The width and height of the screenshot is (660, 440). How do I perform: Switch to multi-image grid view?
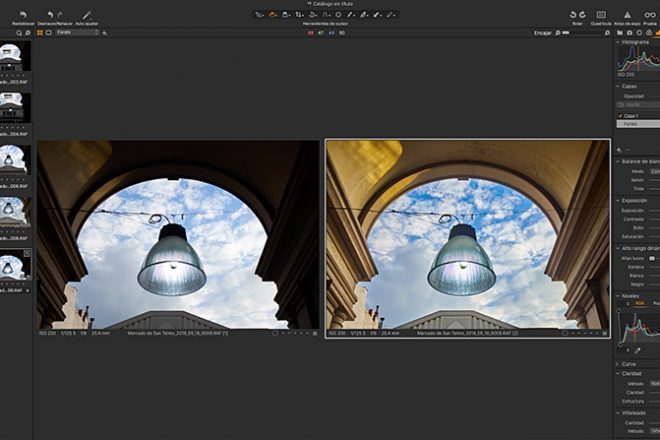(x=40, y=32)
